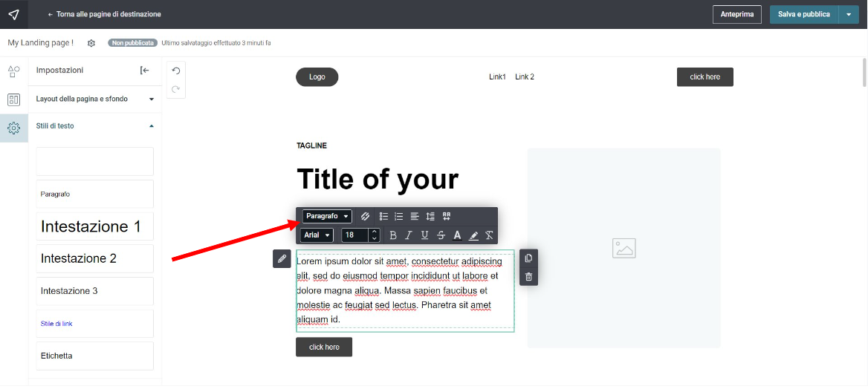Select the settings gear sidebar tab
The height and width of the screenshot is (389, 868).
14,128
